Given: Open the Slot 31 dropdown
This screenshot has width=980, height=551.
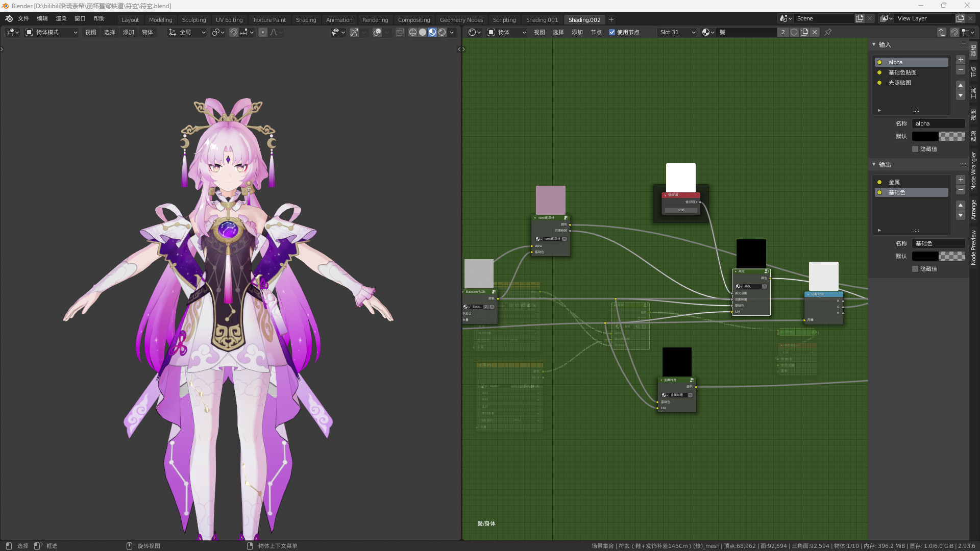Looking at the screenshot, I should tap(677, 32).
